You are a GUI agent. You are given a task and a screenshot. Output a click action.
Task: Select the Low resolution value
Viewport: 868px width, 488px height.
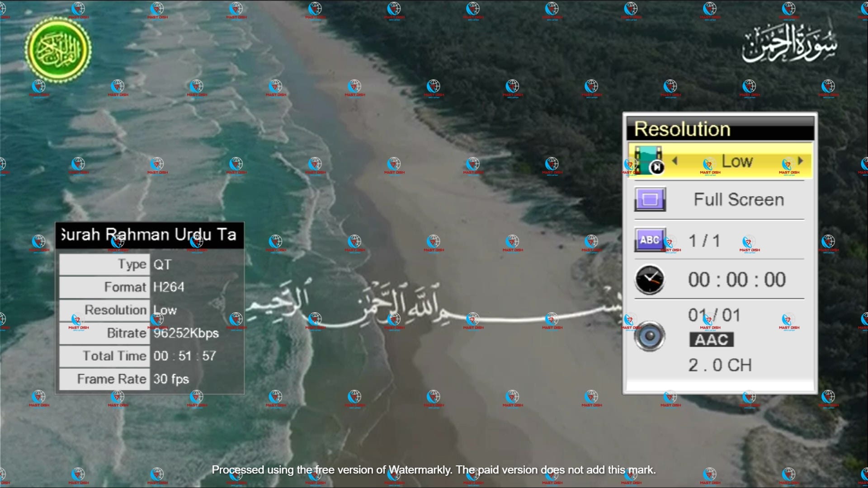(x=737, y=161)
